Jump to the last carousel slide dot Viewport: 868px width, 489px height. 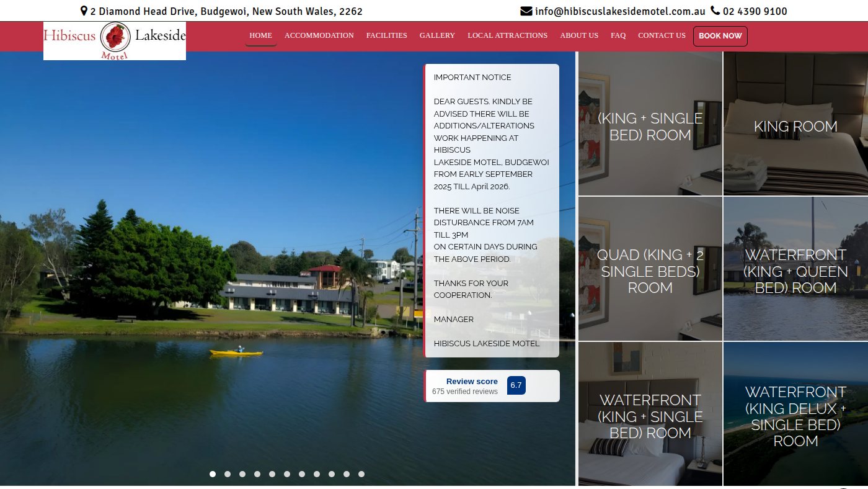[361, 474]
